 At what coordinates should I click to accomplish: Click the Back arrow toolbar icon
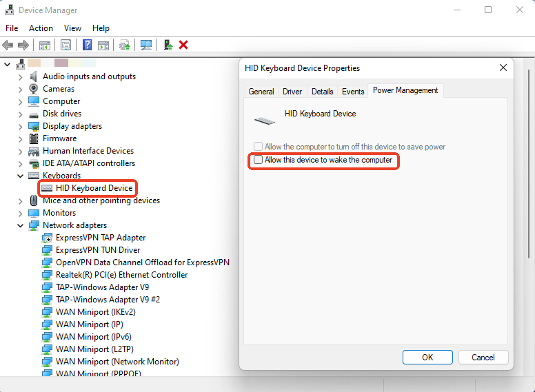point(8,45)
